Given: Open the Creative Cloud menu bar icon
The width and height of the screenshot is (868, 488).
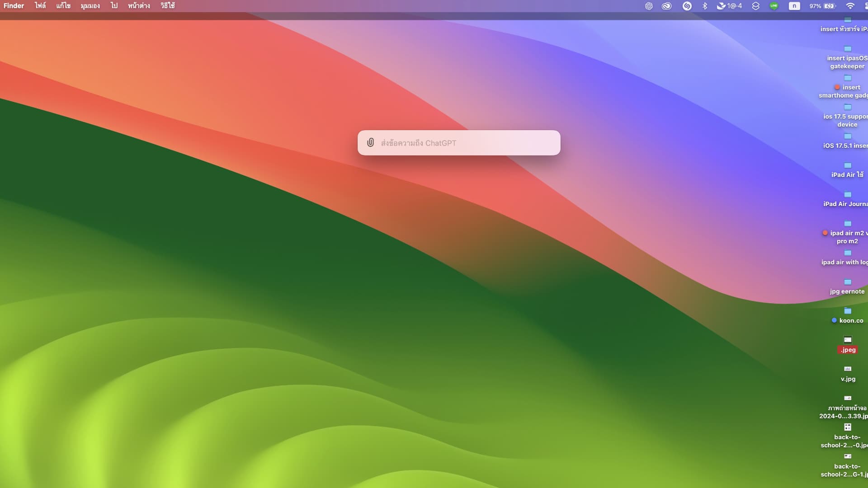Looking at the screenshot, I should coord(666,6).
